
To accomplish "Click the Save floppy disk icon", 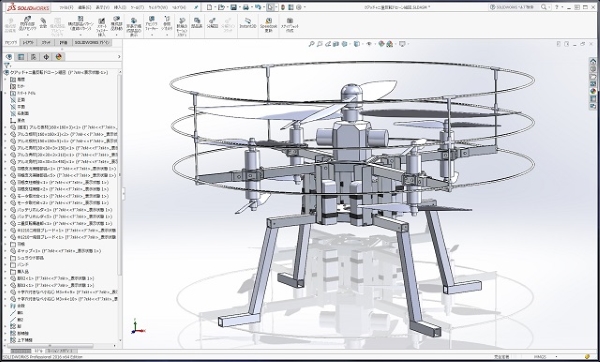I will (x=233, y=7).
